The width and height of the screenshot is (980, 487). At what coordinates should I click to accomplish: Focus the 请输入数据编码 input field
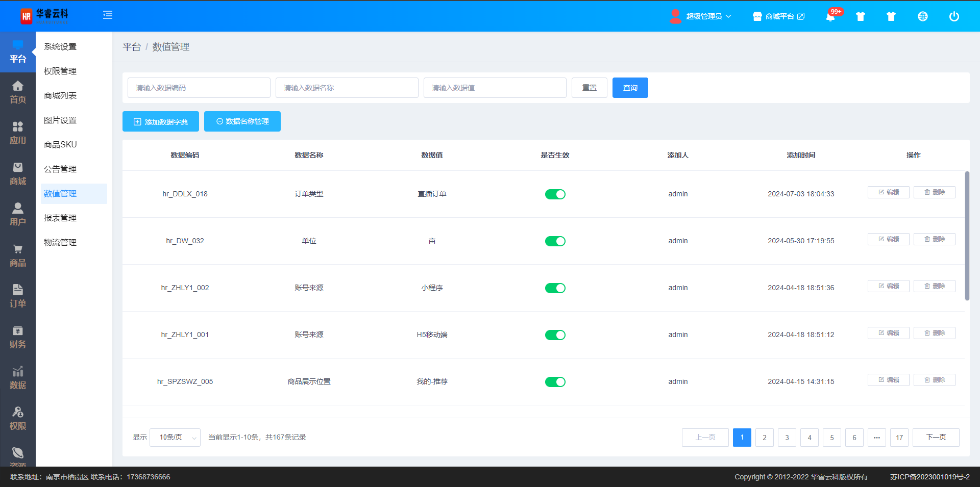point(199,88)
